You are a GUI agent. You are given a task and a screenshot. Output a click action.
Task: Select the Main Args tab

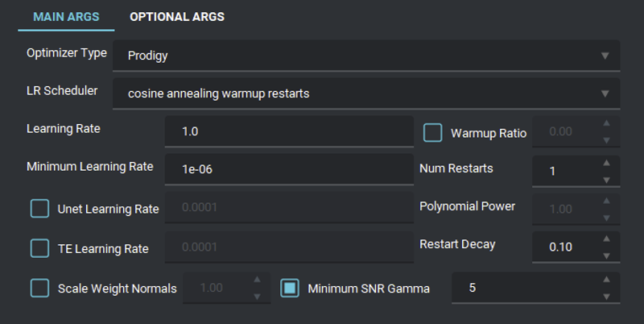[x=66, y=17]
